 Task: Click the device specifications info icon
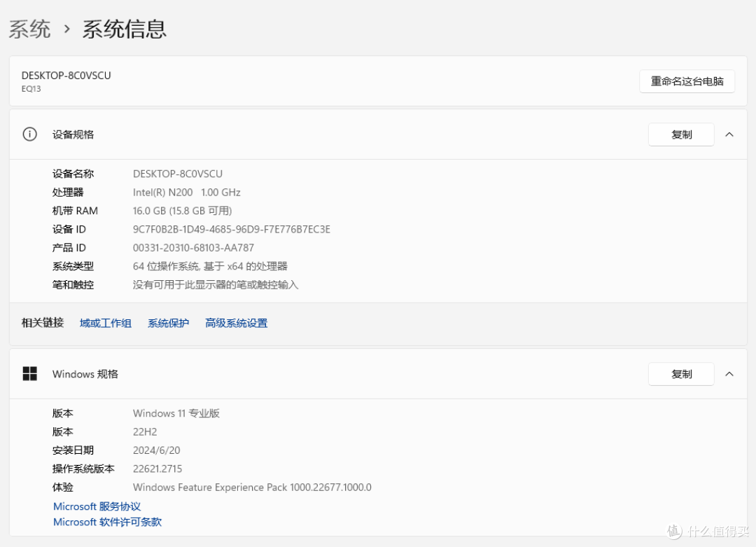tap(30, 134)
